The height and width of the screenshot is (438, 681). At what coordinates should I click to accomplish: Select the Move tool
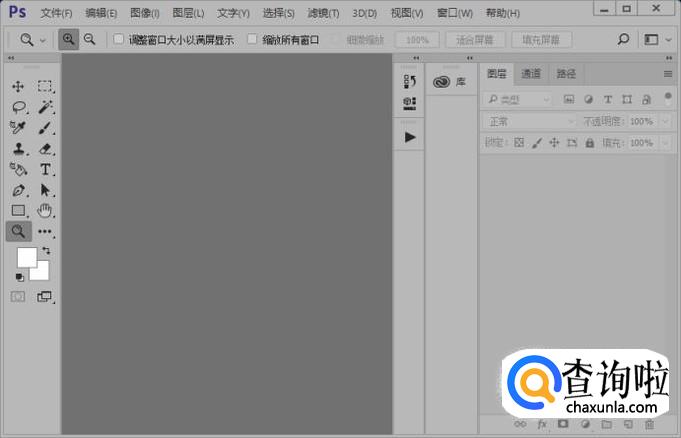point(18,87)
